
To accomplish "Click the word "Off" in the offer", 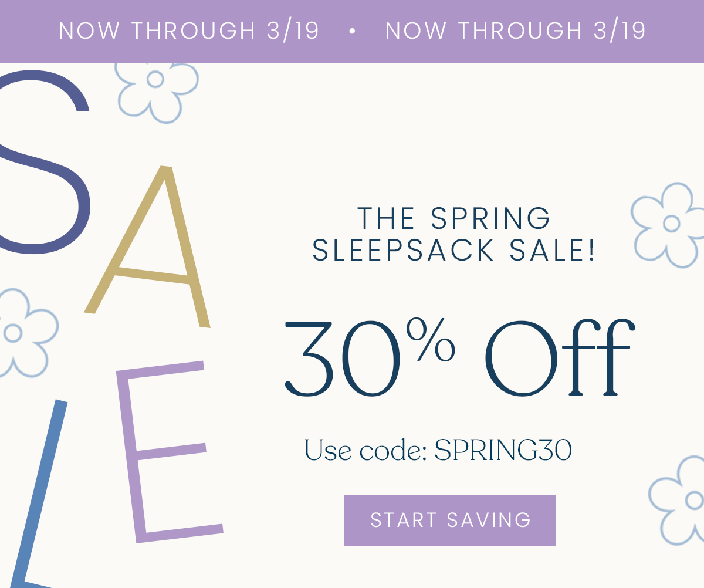I will (558, 359).
